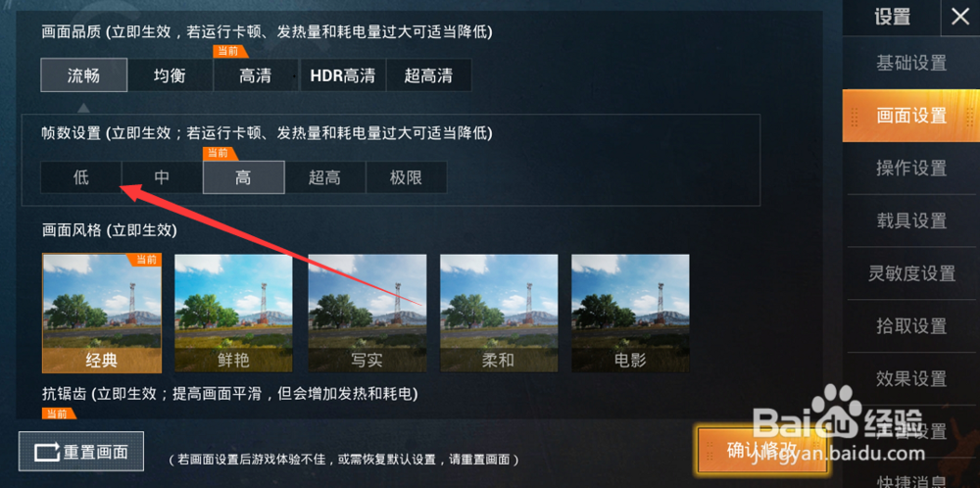Click the 重置画面 reset button

[81, 451]
